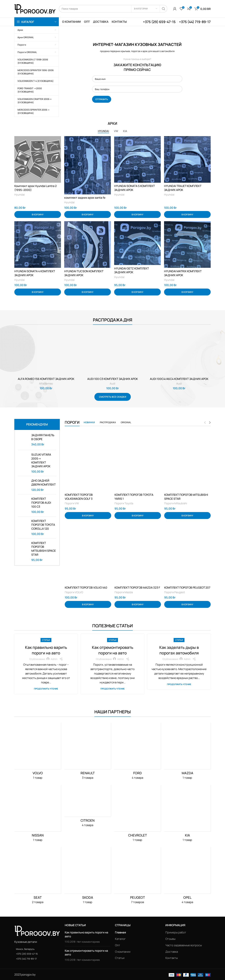This screenshot has height=980, width=225.
Task: Open the PEUGEOT partner brand
Action: pyautogui.click(x=137, y=897)
